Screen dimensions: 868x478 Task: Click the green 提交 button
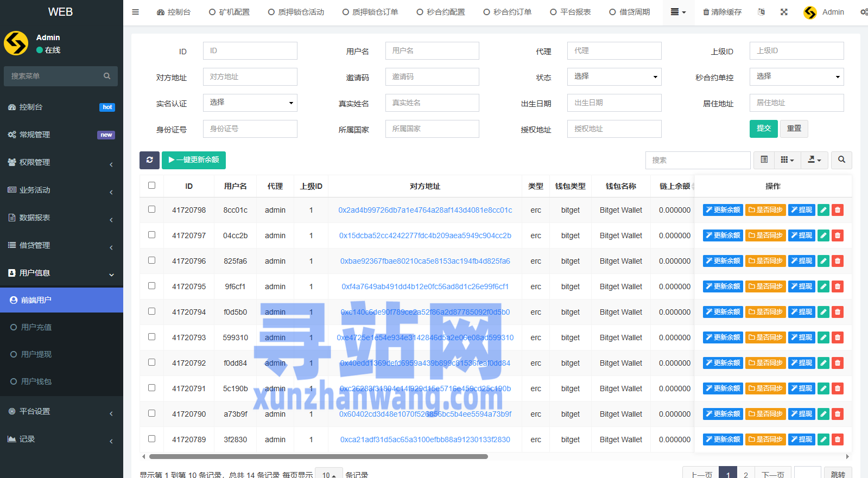764,129
